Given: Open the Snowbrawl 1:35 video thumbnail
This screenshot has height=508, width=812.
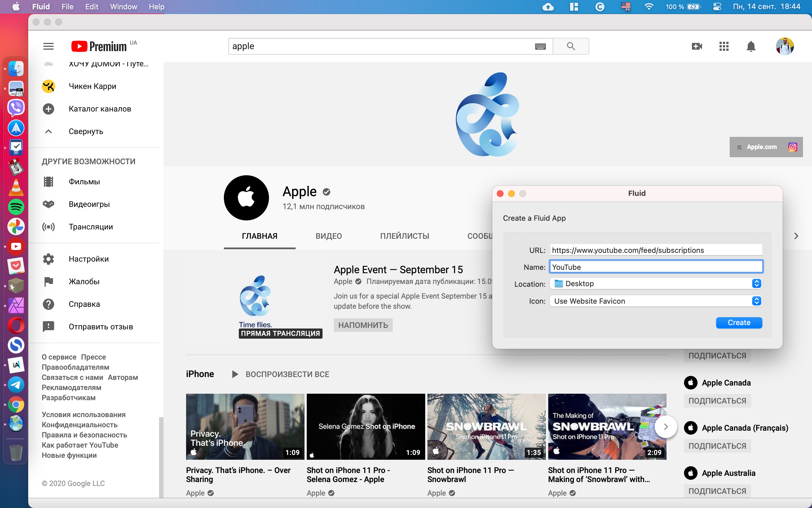Looking at the screenshot, I should coord(487,427).
